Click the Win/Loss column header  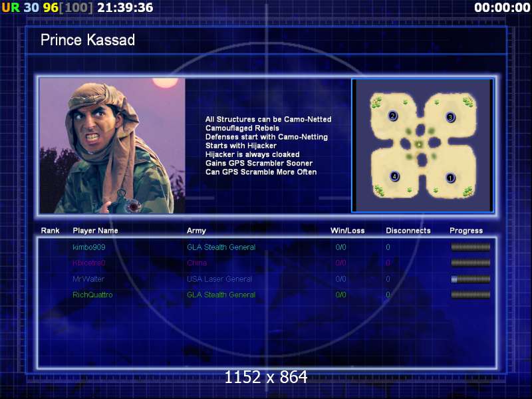click(x=347, y=231)
